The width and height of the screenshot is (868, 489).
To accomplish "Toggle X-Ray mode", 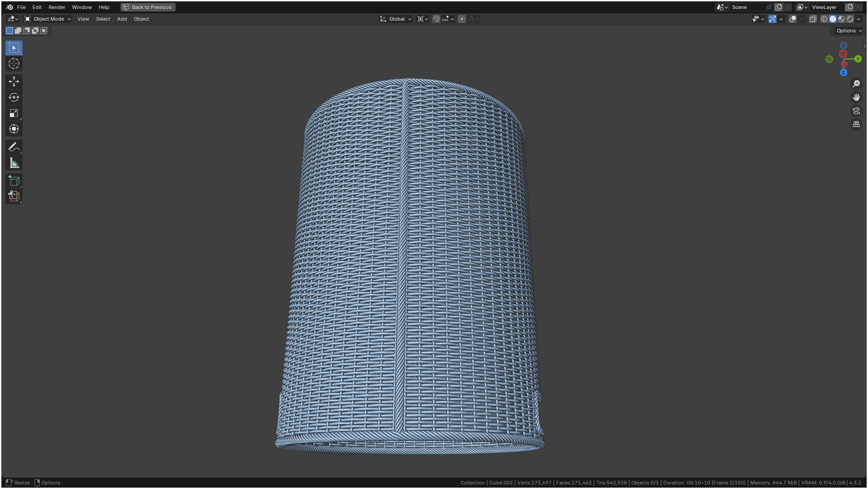I will coord(813,19).
